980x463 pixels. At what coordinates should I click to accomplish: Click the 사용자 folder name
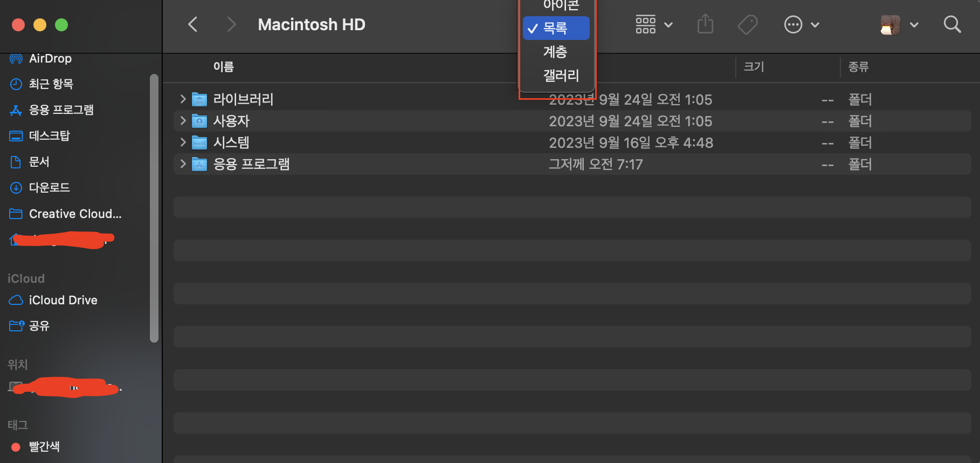click(x=231, y=121)
